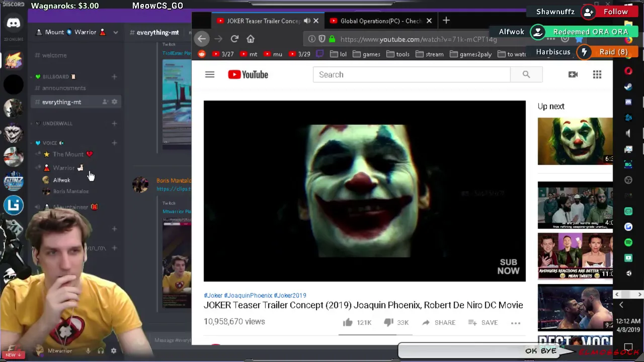The image size is (644, 362).
Task: Open everything-mt channel settings gear
Action: [114, 102]
